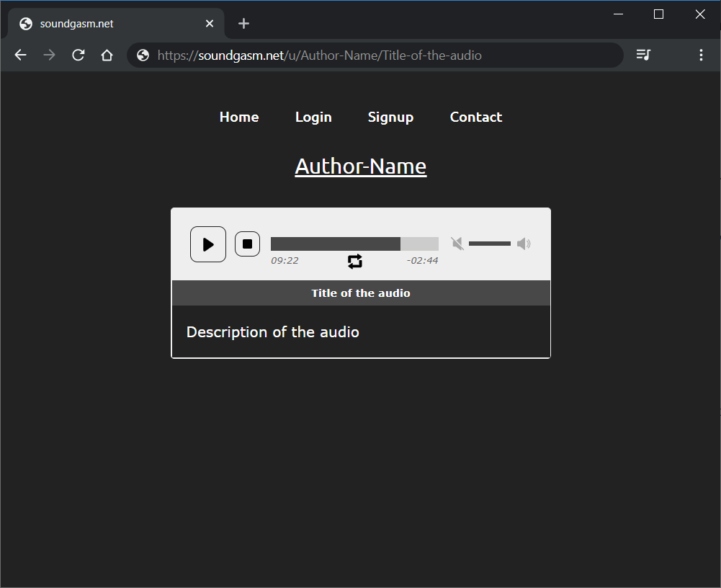Screen dimensions: 721x588
Task: Toggle the loop repeat icon
Action: pos(355,261)
